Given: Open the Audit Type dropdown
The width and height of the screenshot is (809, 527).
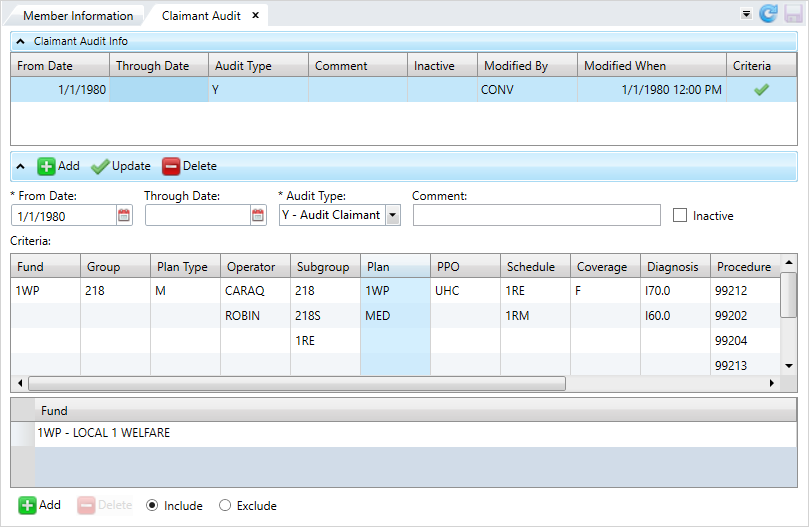Looking at the screenshot, I should (393, 215).
